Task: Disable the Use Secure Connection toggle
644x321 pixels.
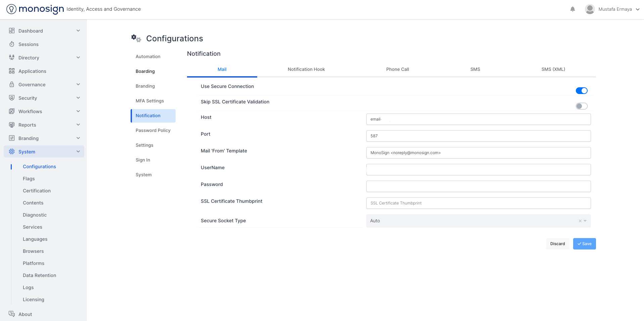Action: [581, 91]
